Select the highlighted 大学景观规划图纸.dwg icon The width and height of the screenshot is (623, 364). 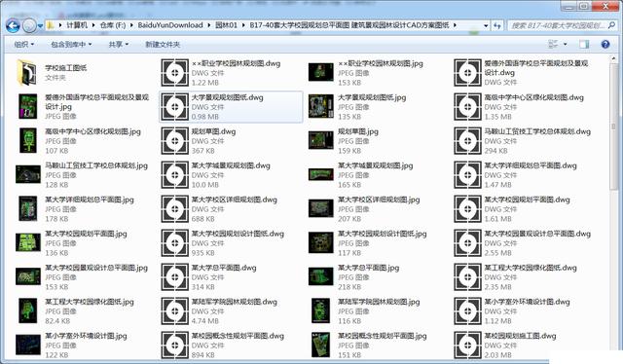point(174,107)
